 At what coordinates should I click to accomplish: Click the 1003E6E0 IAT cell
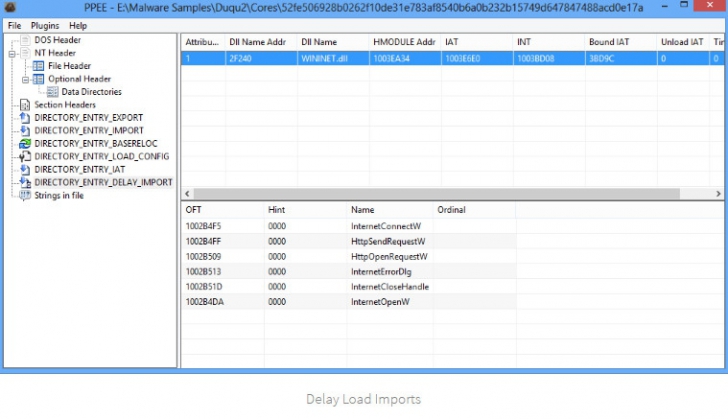tap(477, 59)
